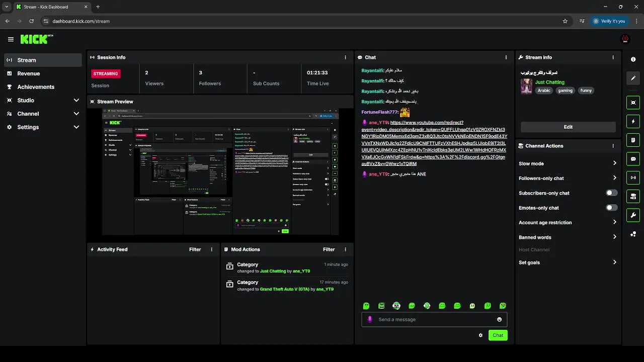The width and height of the screenshot is (644, 362).
Task: Select Revenue in the left sidebar
Action: click(x=42, y=73)
